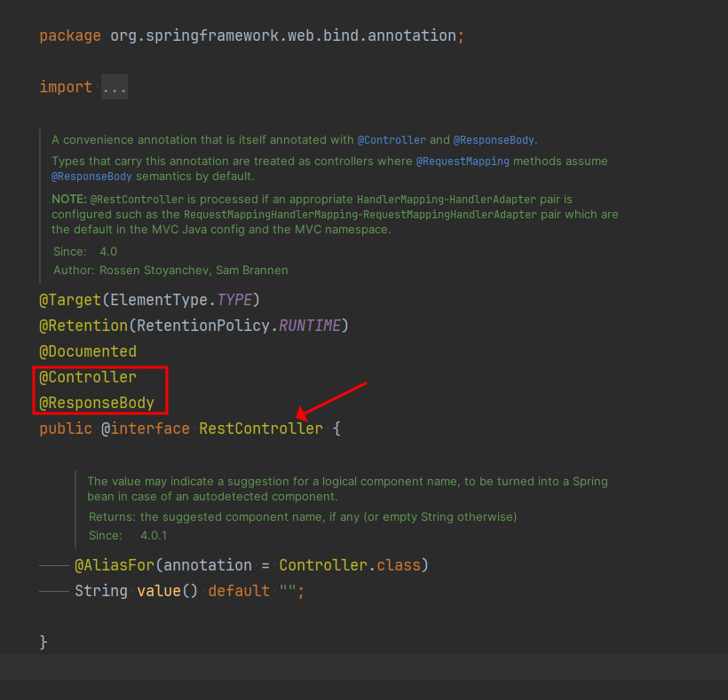Click the Author Rossen Stoyanchev line
Image resolution: width=728 pixels, height=700 pixels.
click(x=170, y=271)
